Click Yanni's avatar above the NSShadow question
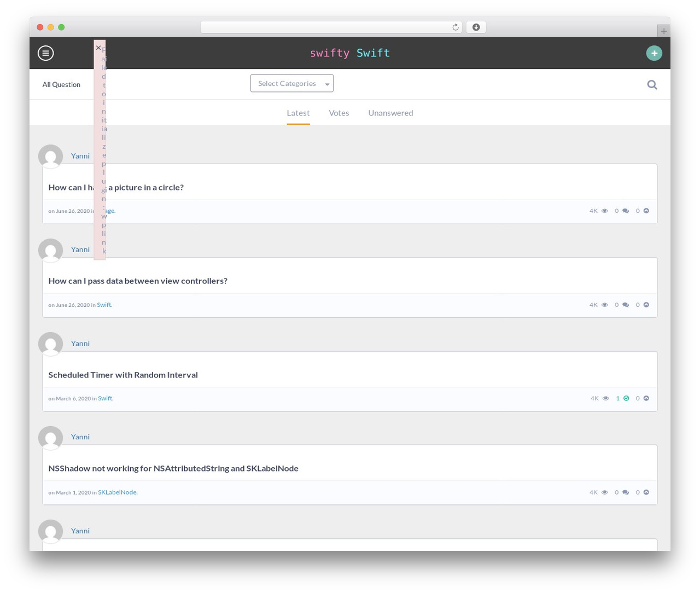Image resolution: width=700 pixels, height=593 pixels. coord(50,438)
